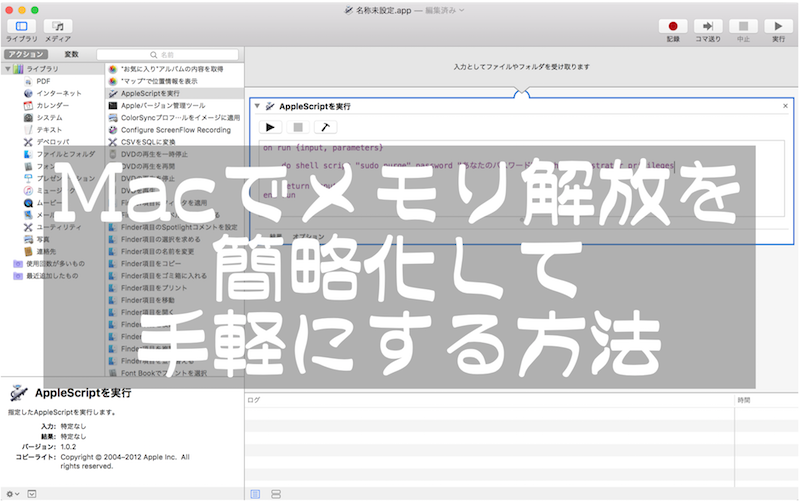
Task: Switch to the 変数 tab
Action: click(x=71, y=54)
